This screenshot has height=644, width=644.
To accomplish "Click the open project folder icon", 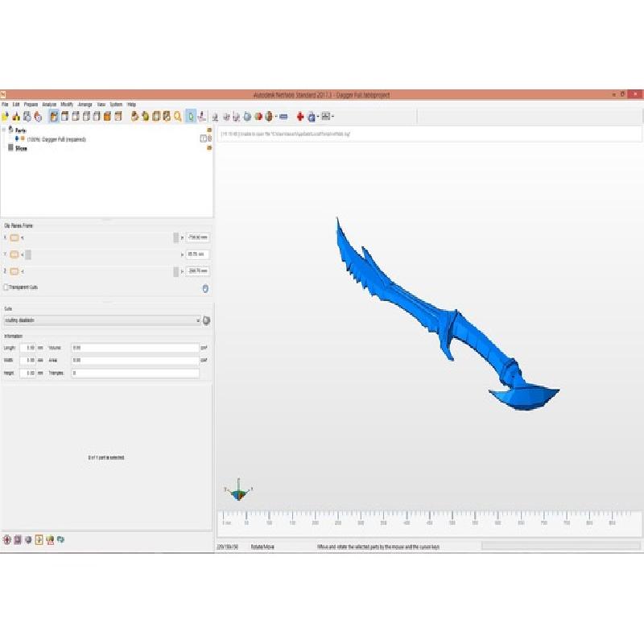I will 5,117.
